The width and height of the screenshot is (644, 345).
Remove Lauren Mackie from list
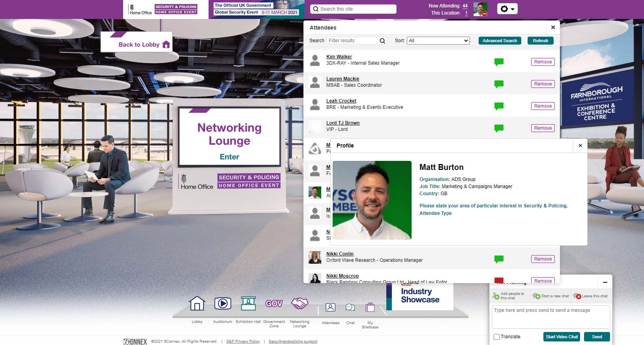(543, 84)
